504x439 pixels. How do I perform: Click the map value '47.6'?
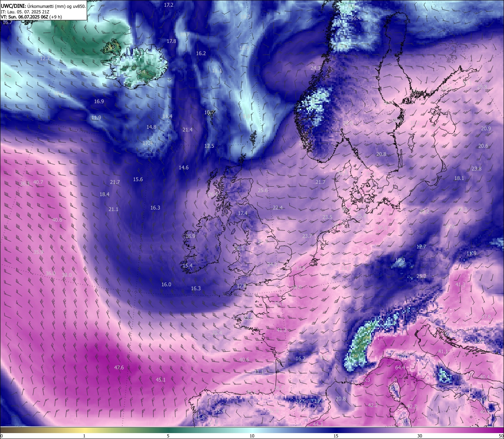click(119, 367)
